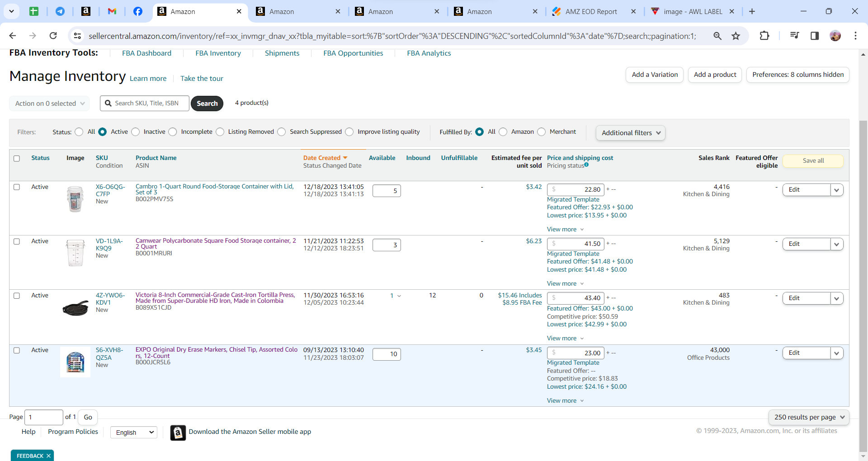This screenshot has width=868, height=461.
Task: Choose the Incomplete status radio button
Action: tap(173, 132)
